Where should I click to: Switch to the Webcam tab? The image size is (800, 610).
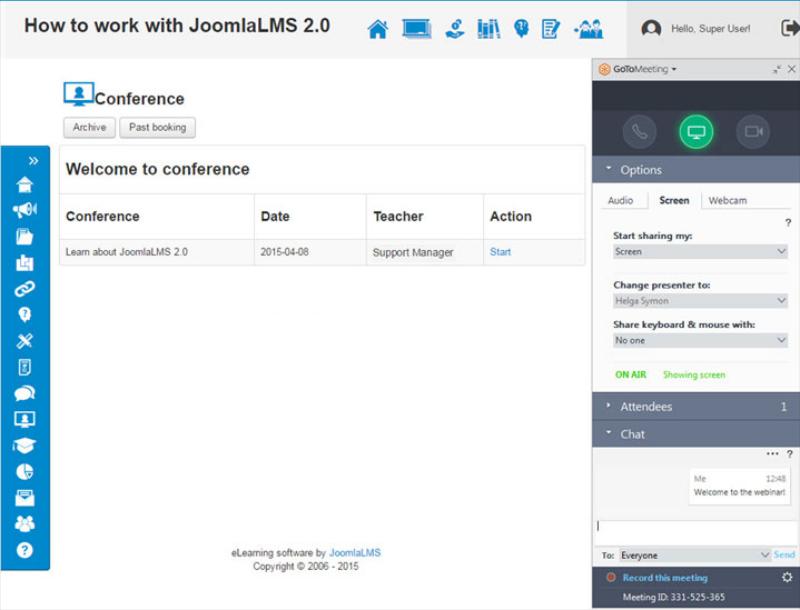728,200
